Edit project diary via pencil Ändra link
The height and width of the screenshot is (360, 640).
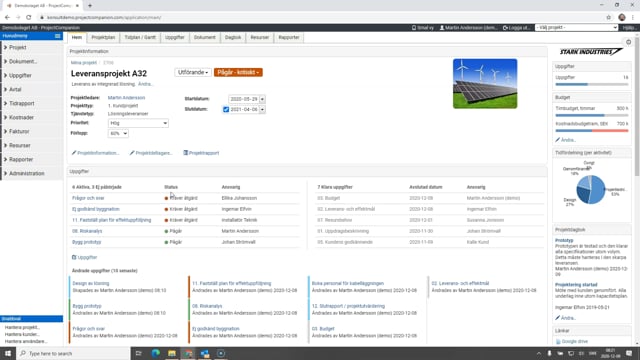566,318
